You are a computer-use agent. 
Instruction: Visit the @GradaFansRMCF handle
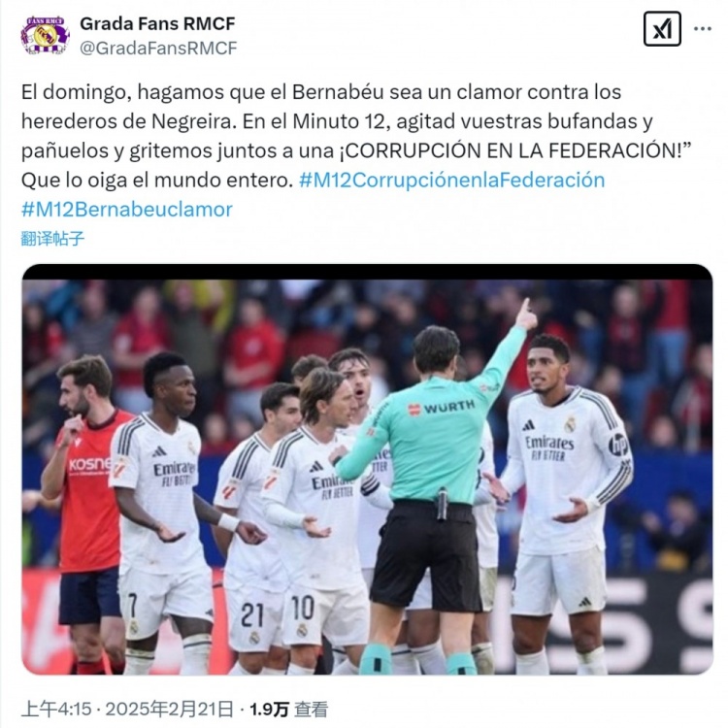(158, 48)
